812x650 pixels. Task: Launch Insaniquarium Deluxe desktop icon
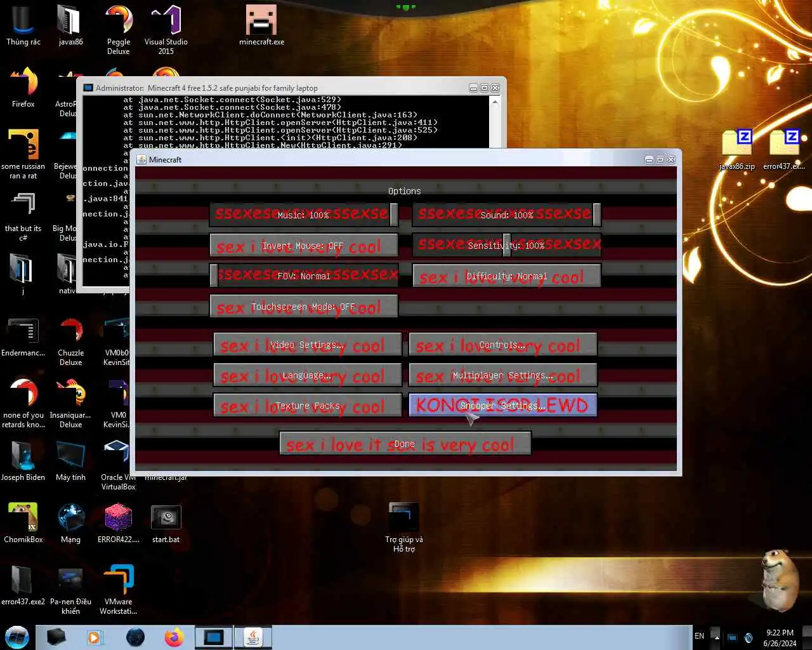[70, 403]
